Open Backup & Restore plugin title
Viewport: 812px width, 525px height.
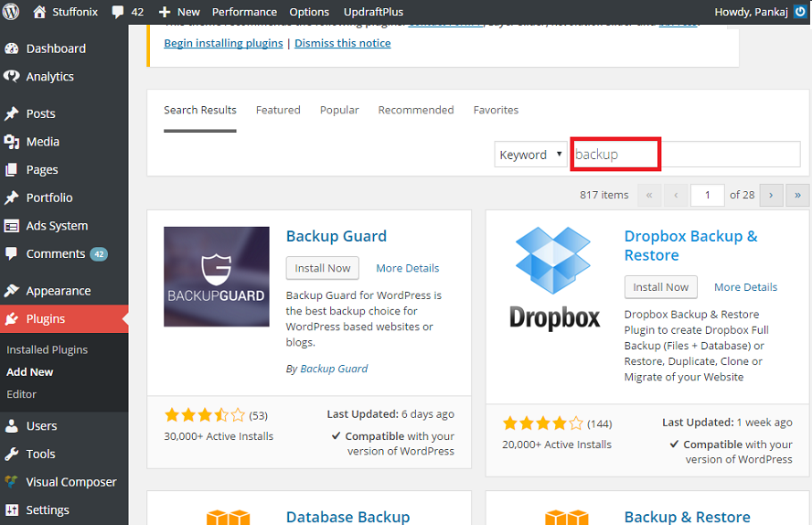(688, 517)
